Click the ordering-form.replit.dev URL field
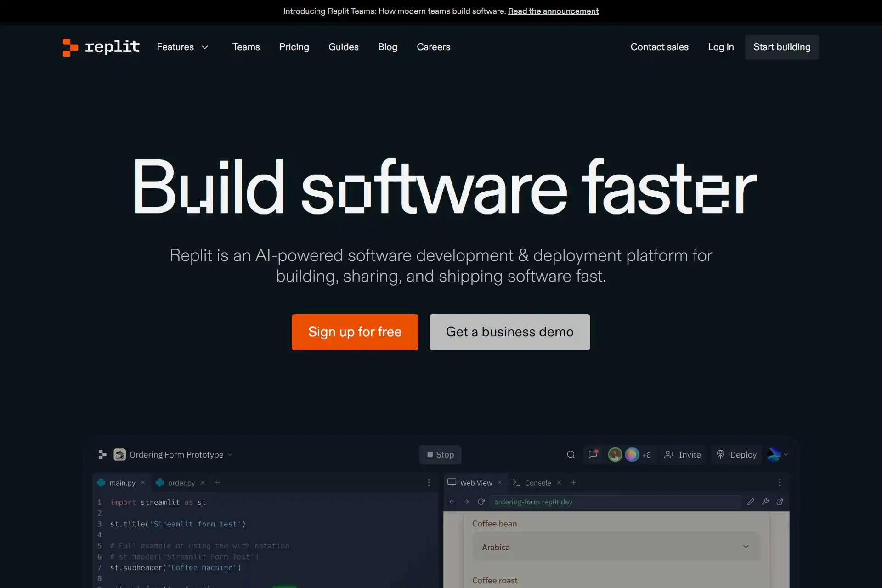This screenshot has height=588, width=882. pos(615,502)
